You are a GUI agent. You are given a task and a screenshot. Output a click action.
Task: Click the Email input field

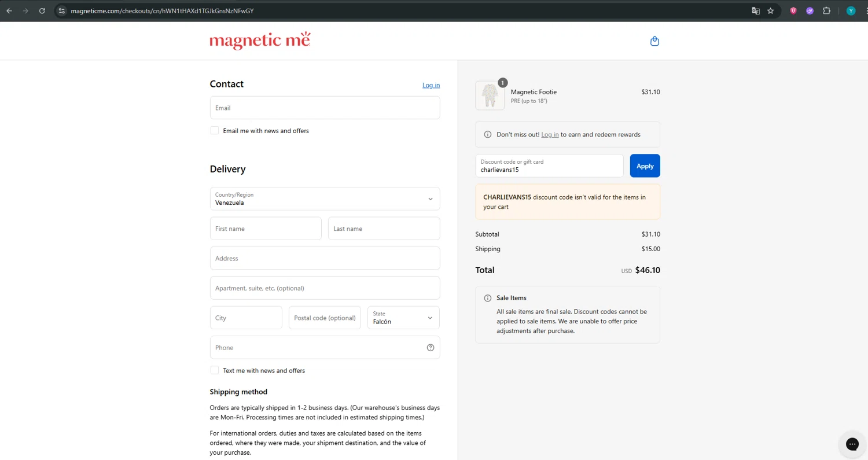[x=325, y=108]
